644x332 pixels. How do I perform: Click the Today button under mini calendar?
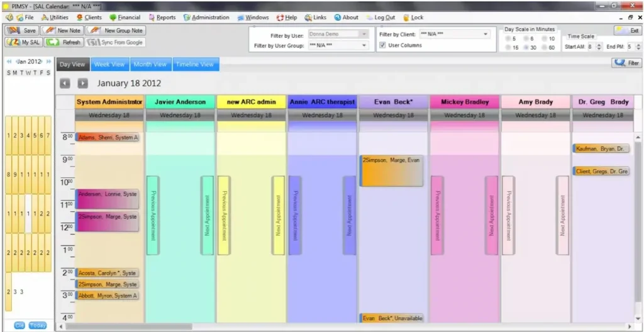coord(37,326)
